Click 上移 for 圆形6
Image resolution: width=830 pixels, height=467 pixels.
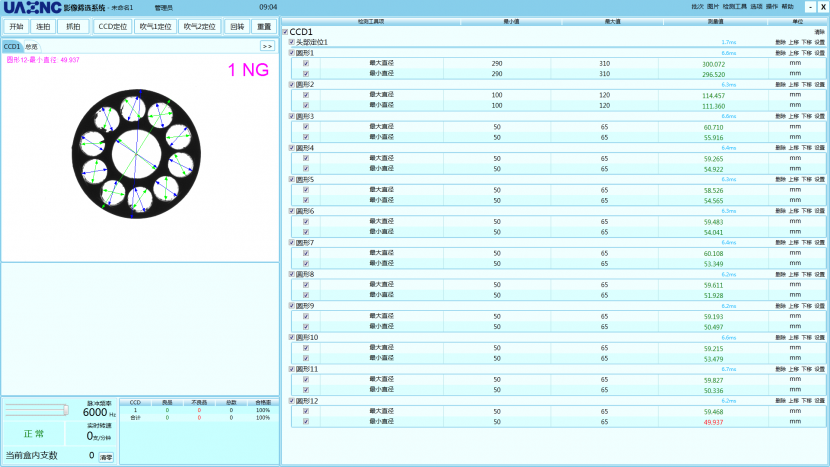pos(793,211)
